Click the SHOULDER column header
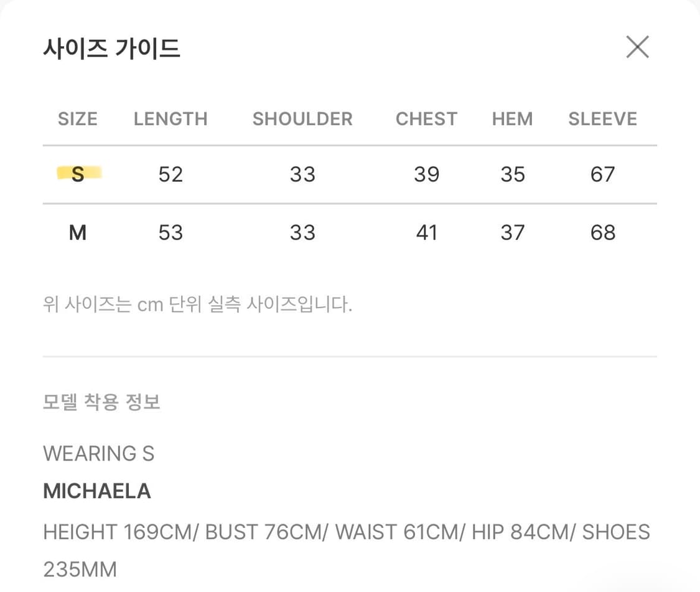Screen dimensions: 700x592 tap(302, 119)
